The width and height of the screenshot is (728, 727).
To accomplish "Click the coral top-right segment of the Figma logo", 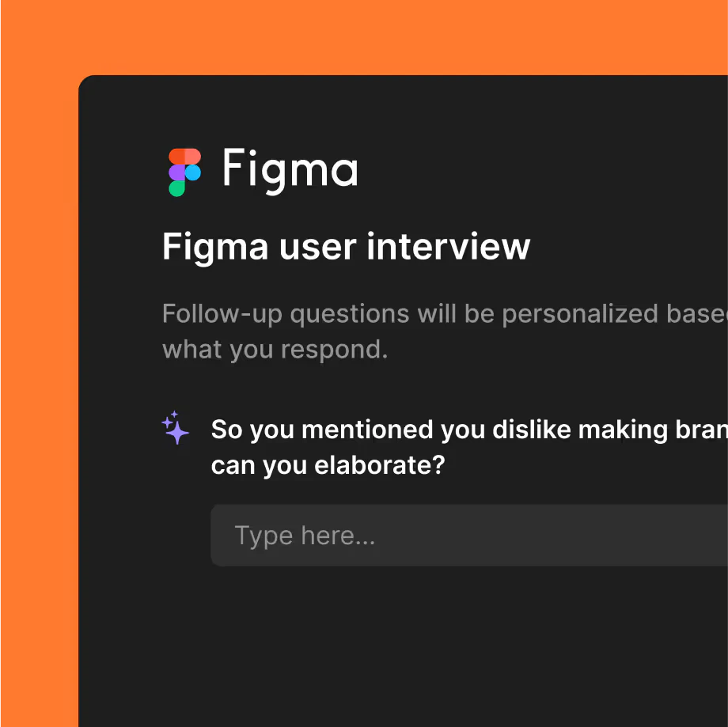I will (193, 156).
